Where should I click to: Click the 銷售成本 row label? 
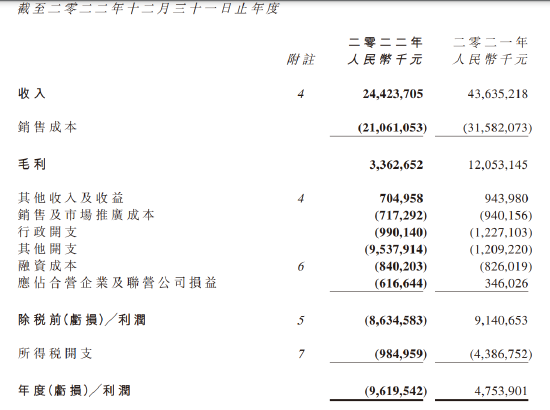(47, 127)
